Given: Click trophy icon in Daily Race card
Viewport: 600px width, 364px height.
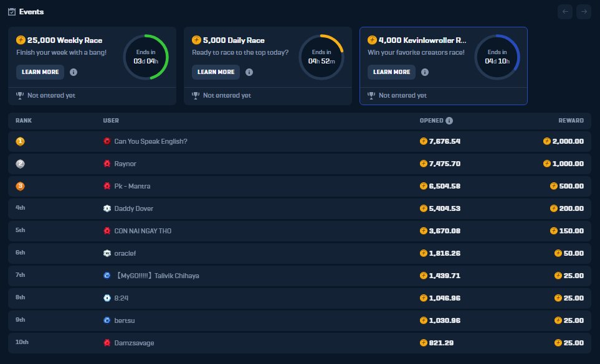Looking at the screenshot, I should click(196, 95).
